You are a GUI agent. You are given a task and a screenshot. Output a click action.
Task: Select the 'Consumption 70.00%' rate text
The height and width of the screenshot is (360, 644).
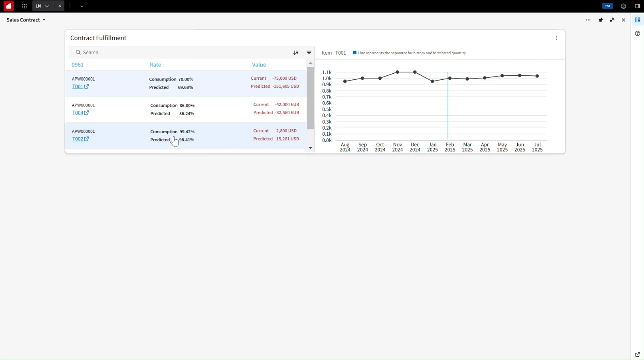(x=171, y=79)
